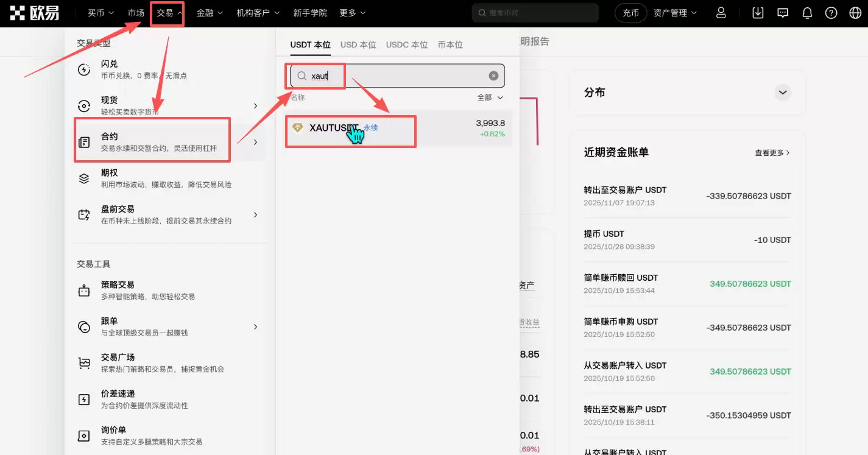This screenshot has height=455, width=868.
Task: Click the trading pair search input field
Action: [396, 75]
